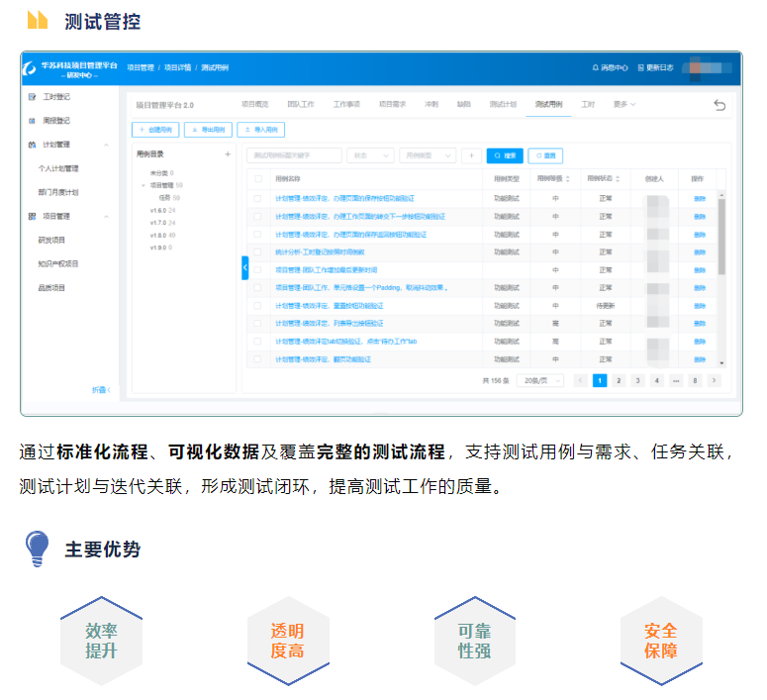The height and width of the screenshot is (700, 767).
Task: Click the 创建用例 button
Action: 156,129
